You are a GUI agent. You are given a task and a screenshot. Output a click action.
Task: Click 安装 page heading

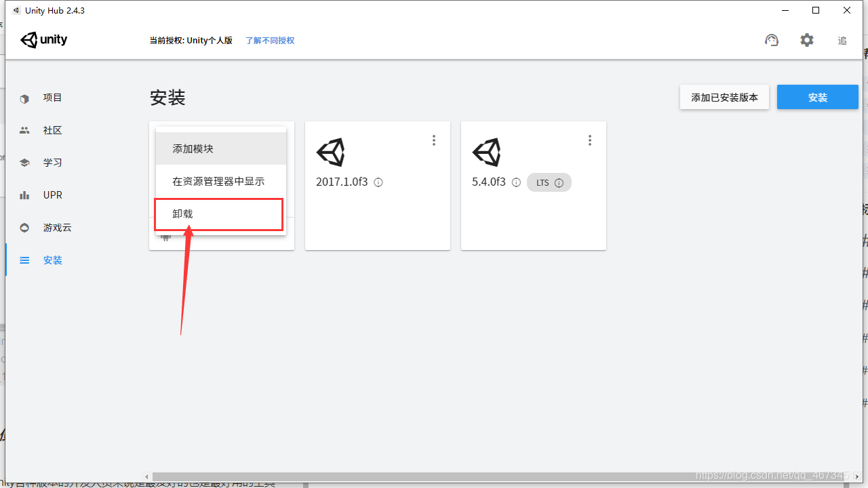167,98
